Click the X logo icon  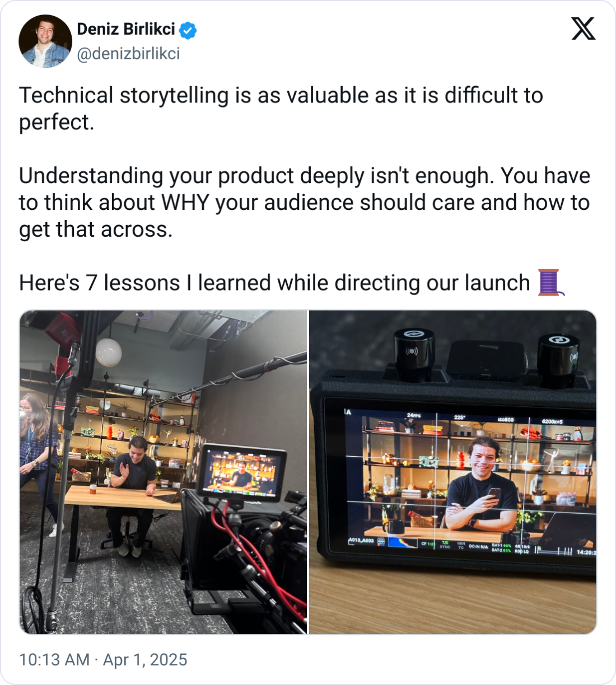[583, 29]
